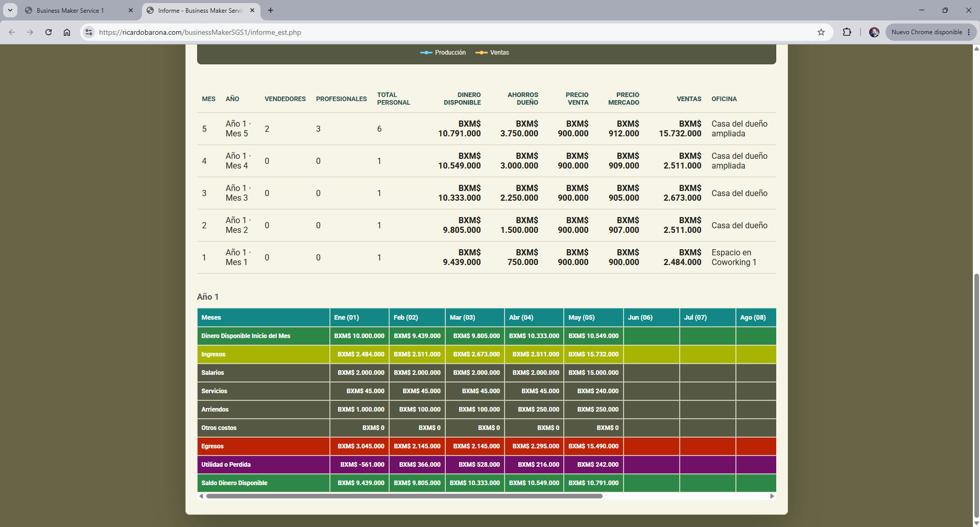This screenshot has height=527, width=980.
Task: Select Espacio en Coworking 1 office cell
Action: coord(734,257)
